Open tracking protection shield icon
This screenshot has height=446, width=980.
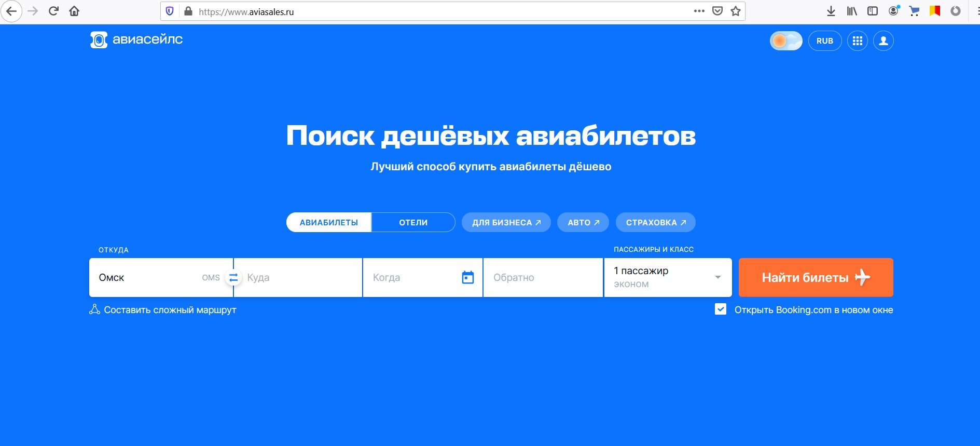[170, 11]
